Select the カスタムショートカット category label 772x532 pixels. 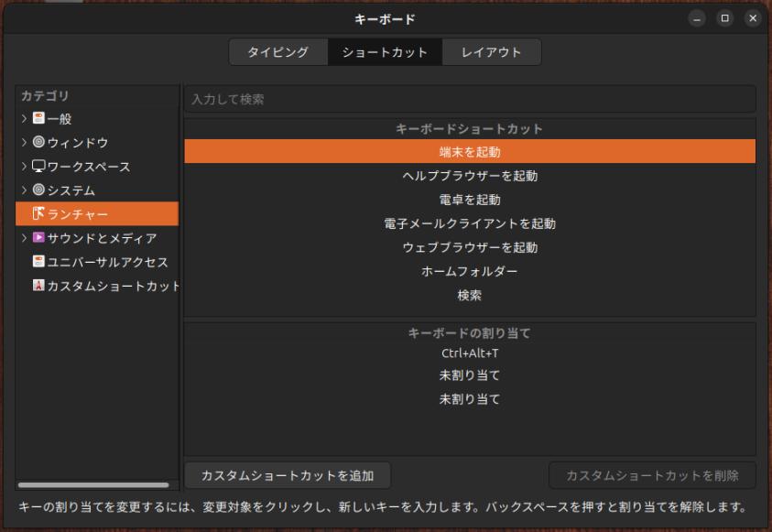point(114,287)
